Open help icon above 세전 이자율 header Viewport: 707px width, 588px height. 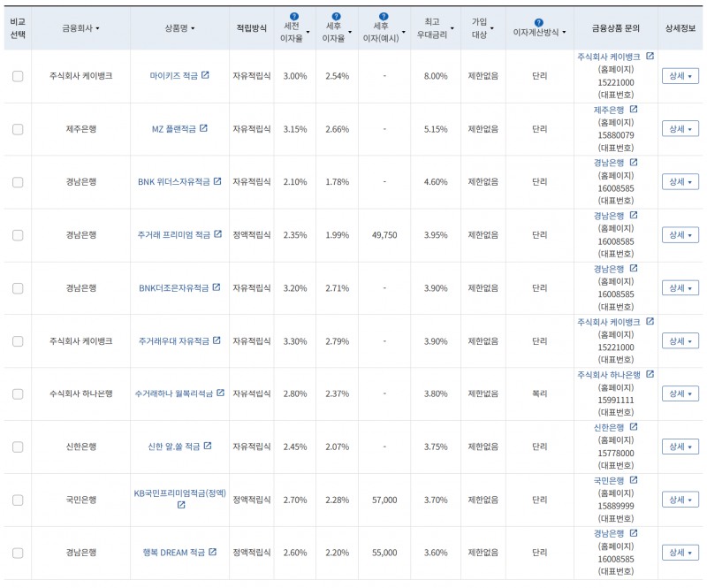click(x=293, y=17)
